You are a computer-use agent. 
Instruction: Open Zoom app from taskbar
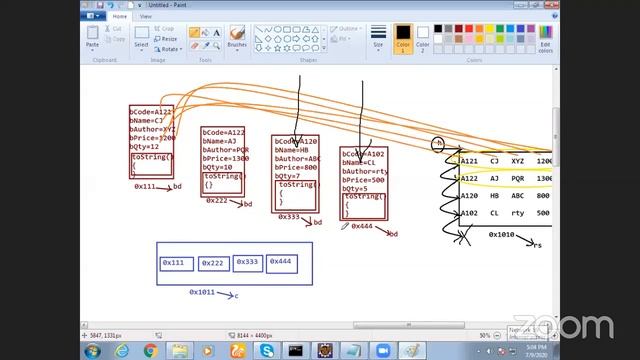382,351
